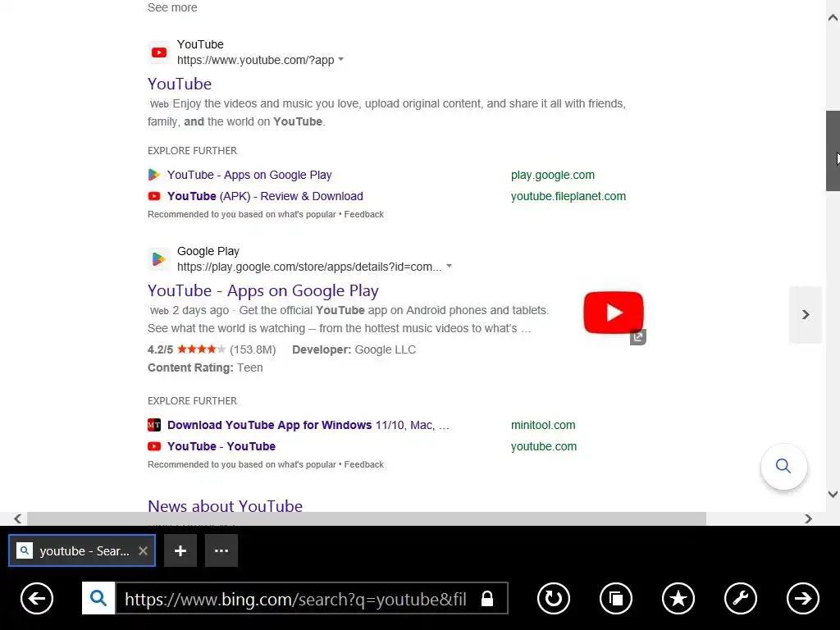Click the lock icon in address bar

(x=487, y=598)
